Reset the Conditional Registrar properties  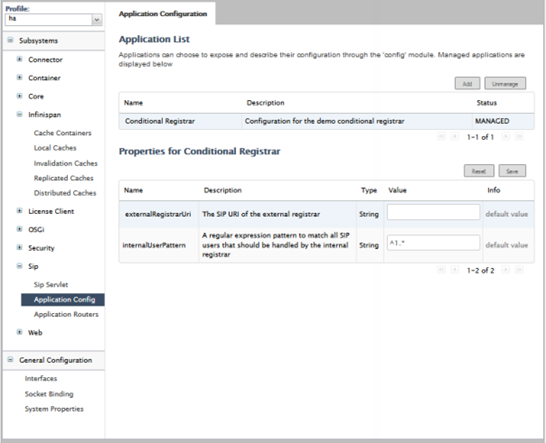479,171
